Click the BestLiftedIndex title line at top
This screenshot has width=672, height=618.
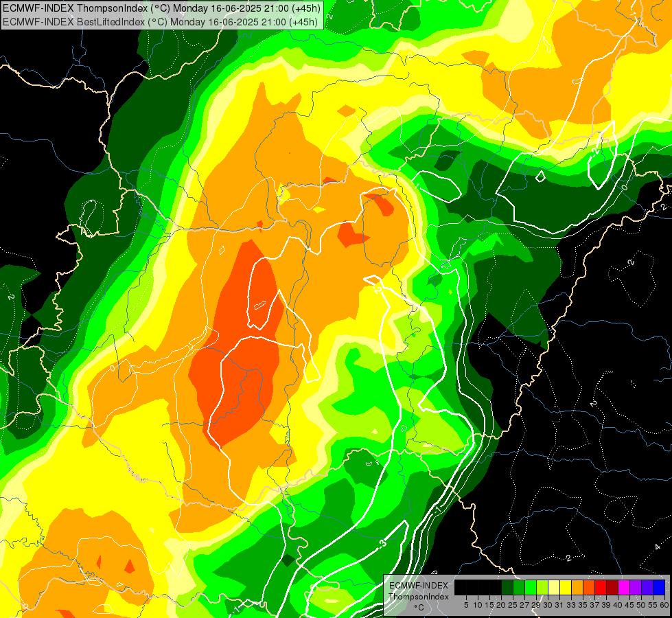(161, 21)
